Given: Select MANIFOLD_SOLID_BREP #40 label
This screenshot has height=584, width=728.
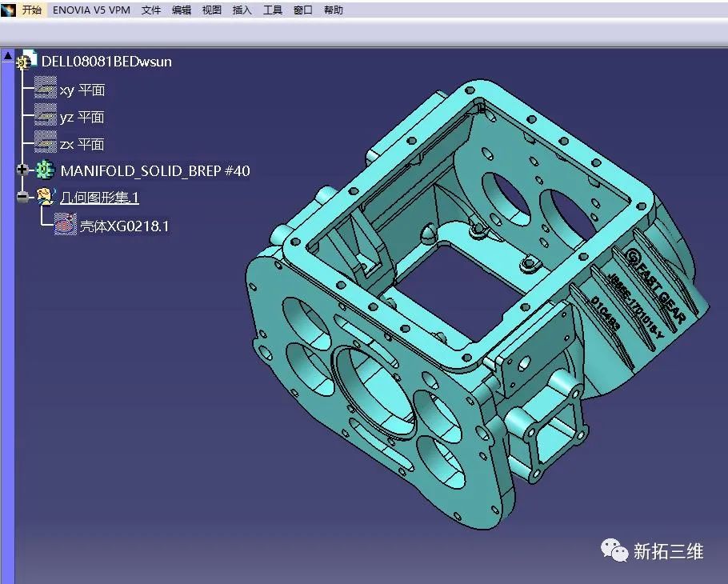Looking at the screenshot, I should pos(155,171).
